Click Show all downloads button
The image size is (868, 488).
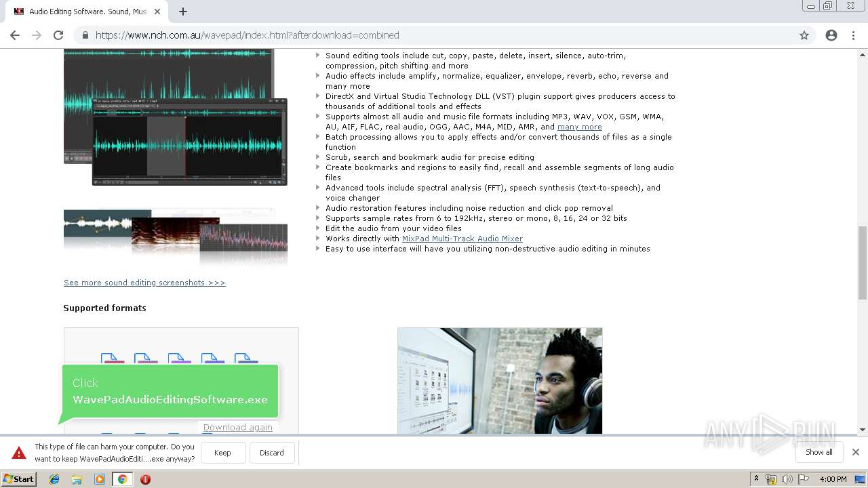click(x=818, y=452)
